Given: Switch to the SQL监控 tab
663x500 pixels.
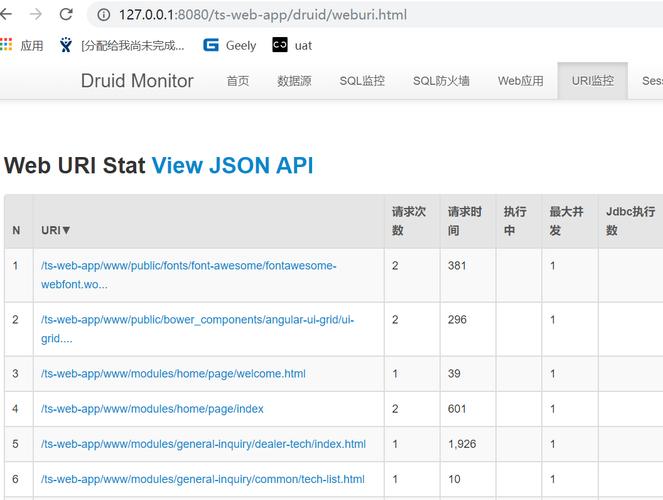Looking at the screenshot, I should click(x=362, y=81).
